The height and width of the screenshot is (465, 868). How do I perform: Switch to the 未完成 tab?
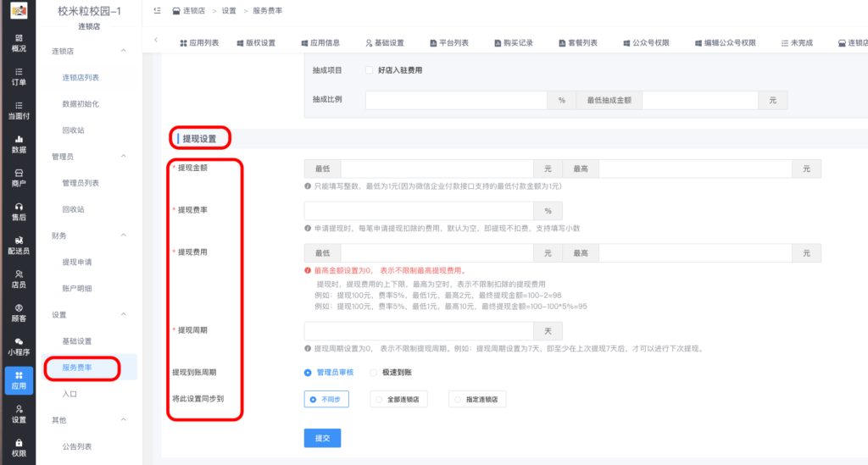pos(797,42)
